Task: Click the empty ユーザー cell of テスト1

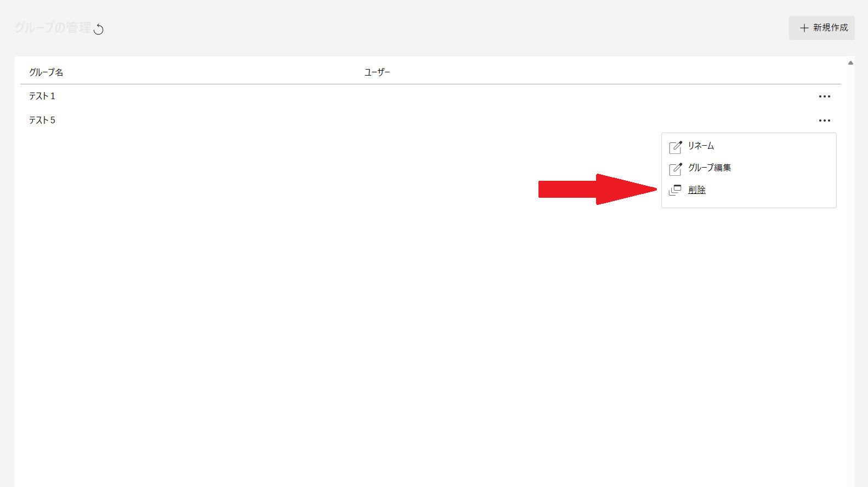Action: tap(587, 96)
